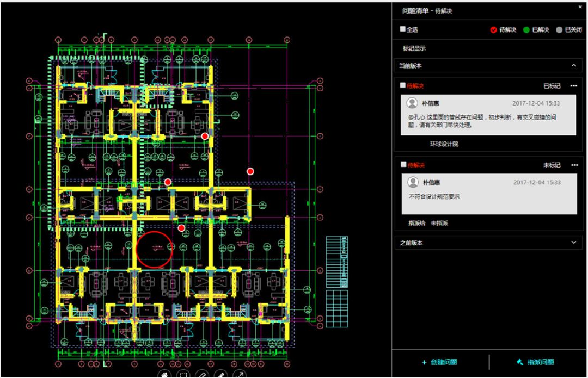Collapse the 当前版本 section
Viewport: 588px width, 378px height.
(x=573, y=66)
